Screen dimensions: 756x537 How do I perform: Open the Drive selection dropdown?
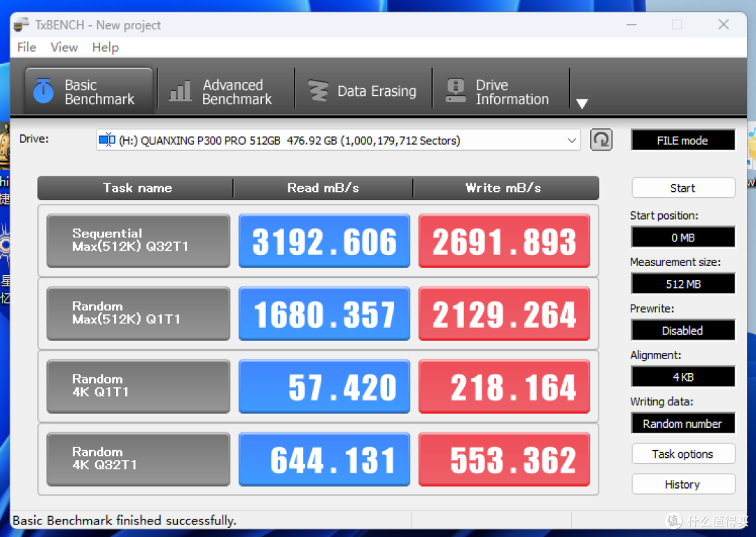tap(338, 140)
